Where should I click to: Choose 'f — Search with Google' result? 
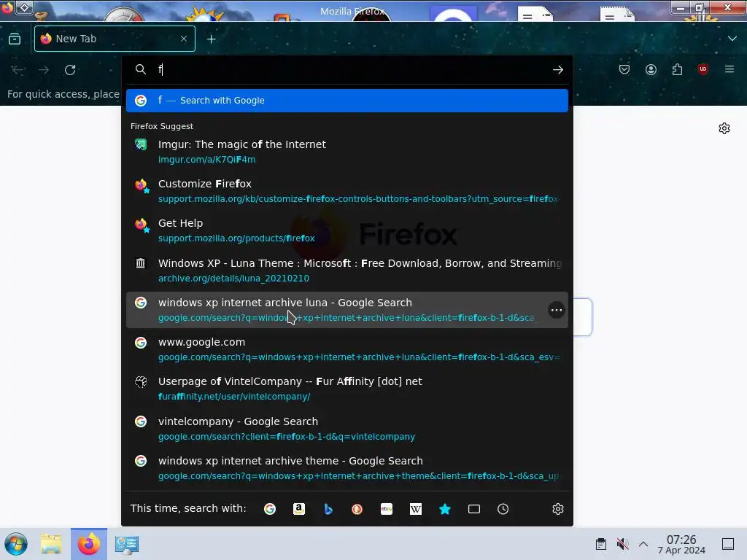[347, 101]
